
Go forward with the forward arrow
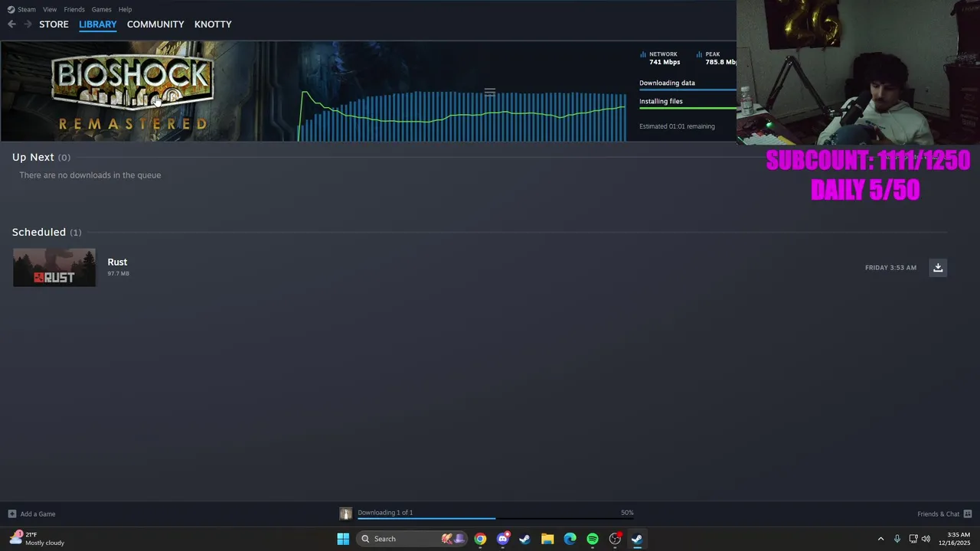[28, 24]
